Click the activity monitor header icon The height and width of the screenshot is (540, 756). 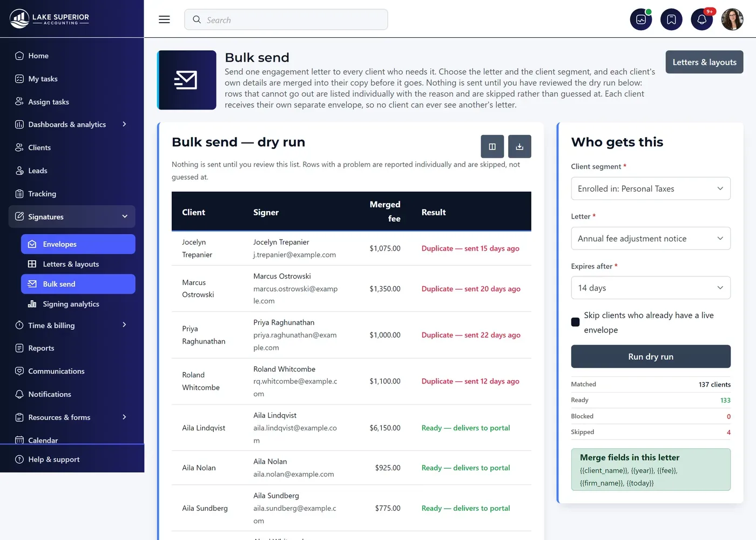pos(641,19)
